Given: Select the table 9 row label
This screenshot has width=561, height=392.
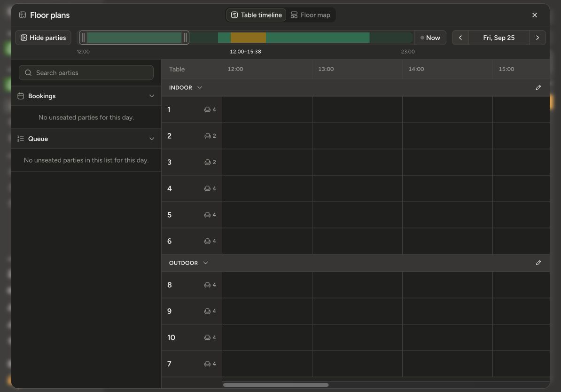Looking at the screenshot, I should point(170,311).
